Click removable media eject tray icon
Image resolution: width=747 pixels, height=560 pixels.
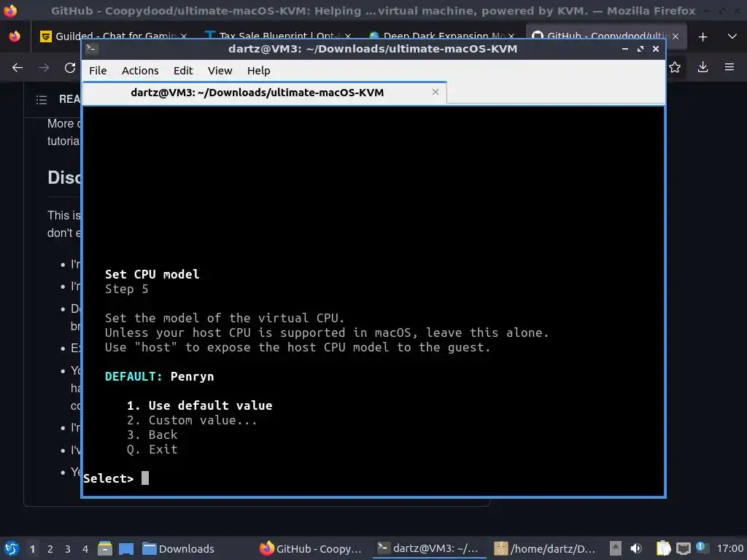(x=616, y=548)
